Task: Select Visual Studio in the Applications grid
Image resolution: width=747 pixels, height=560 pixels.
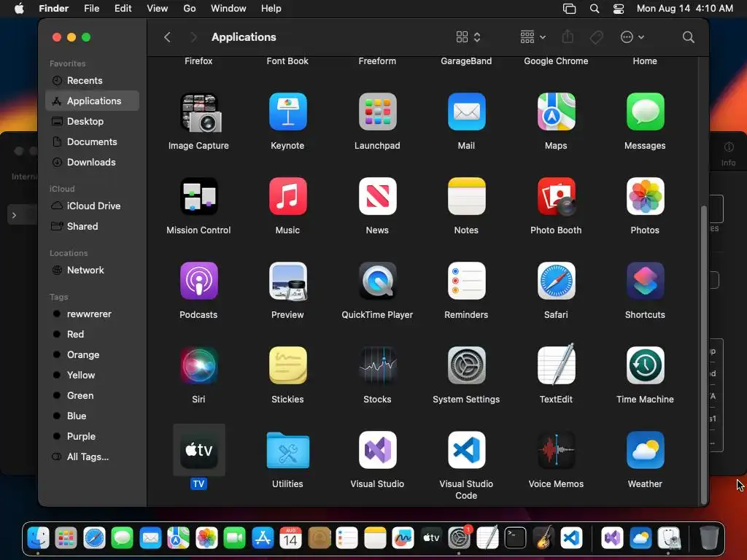Action: 377,450
